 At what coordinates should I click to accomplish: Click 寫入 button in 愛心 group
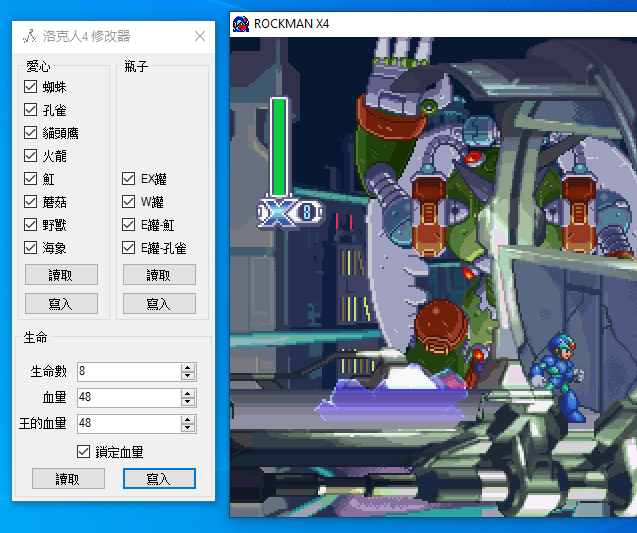point(61,303)
